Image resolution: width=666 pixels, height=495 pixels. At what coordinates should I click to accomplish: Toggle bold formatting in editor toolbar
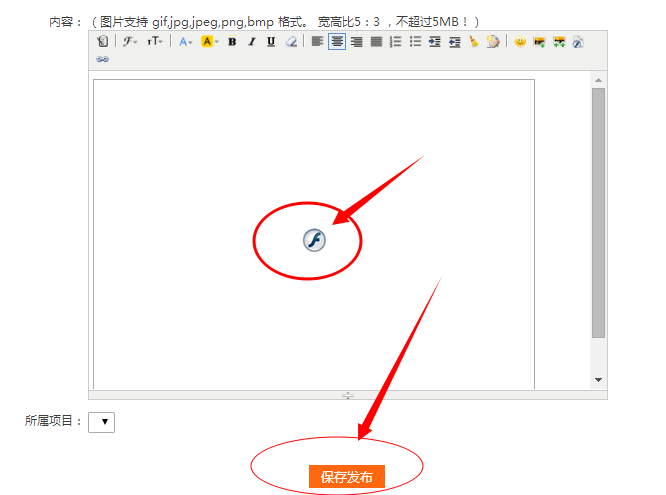[232, 42]
